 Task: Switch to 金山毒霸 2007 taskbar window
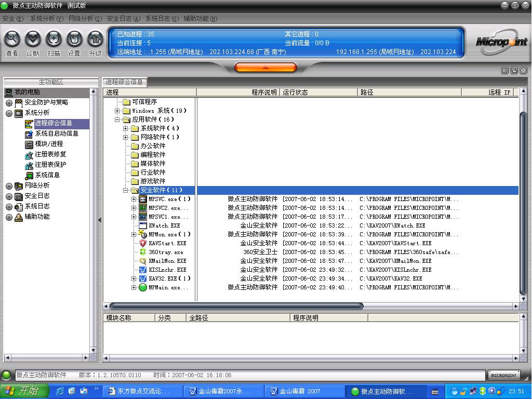304,392
